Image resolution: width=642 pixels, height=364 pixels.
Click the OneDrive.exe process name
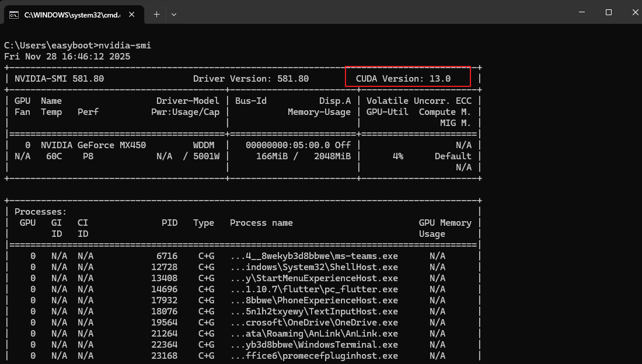[313, 322]
